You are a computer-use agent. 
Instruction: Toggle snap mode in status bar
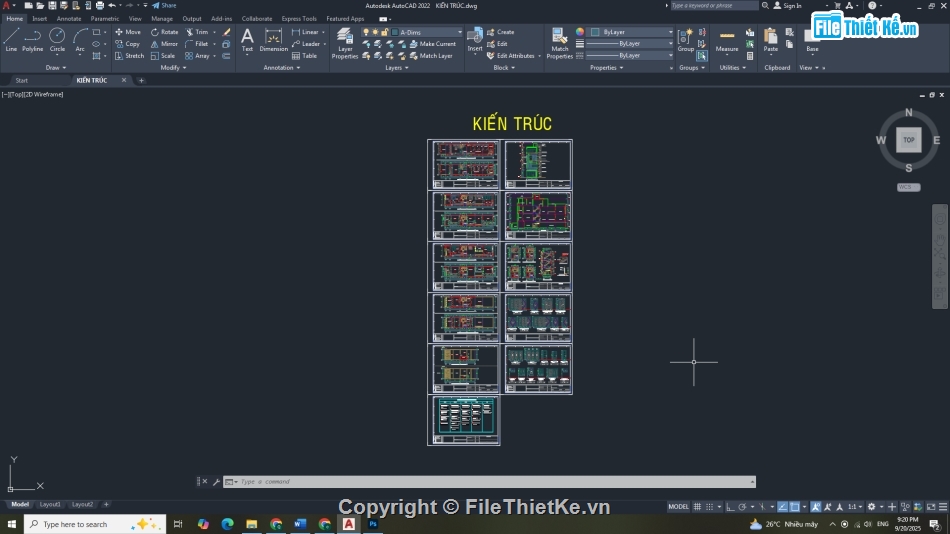(x=709, y=507)
